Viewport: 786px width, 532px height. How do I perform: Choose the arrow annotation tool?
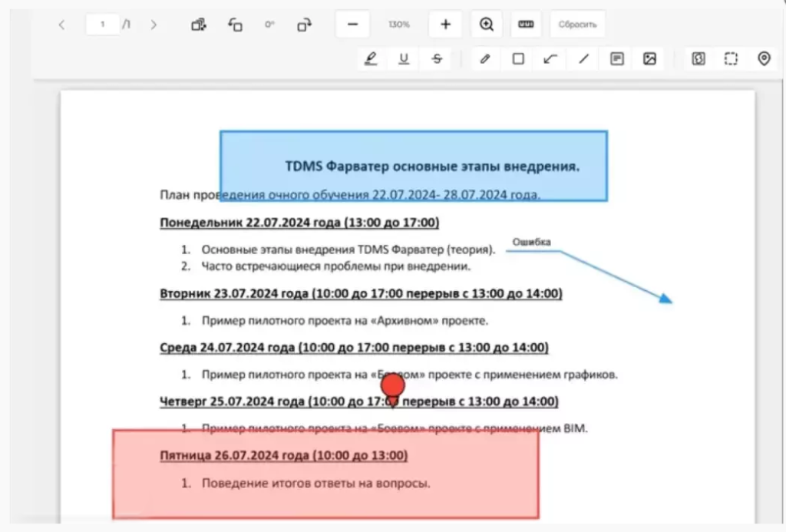(x=550, y=59)
